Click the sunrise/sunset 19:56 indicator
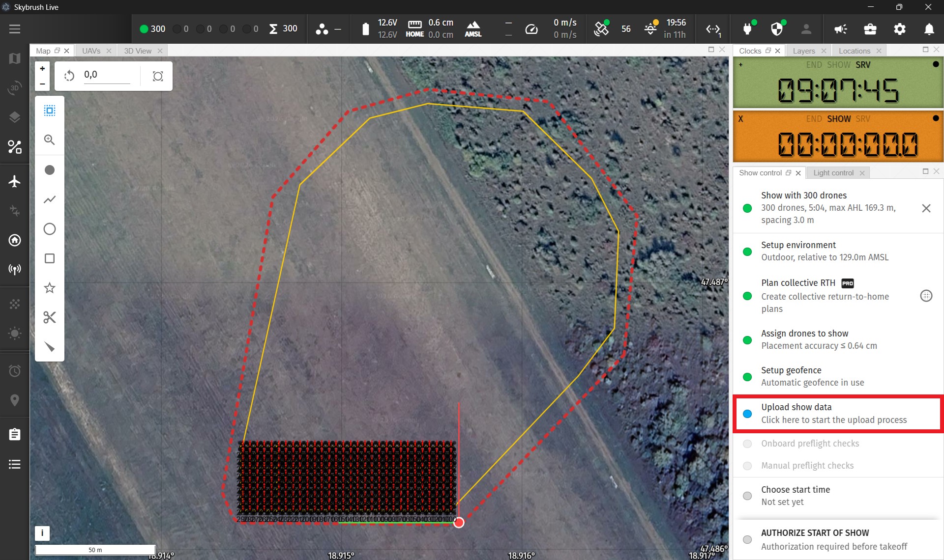Image resolution: width=944 pixels, height=560 pixels. coord(665,29)
